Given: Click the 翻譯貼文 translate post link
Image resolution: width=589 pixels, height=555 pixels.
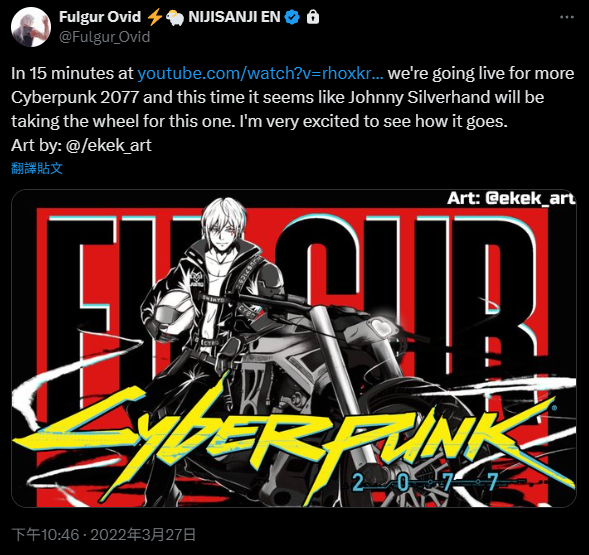Looking at the screenshot, I should (37, 168).
